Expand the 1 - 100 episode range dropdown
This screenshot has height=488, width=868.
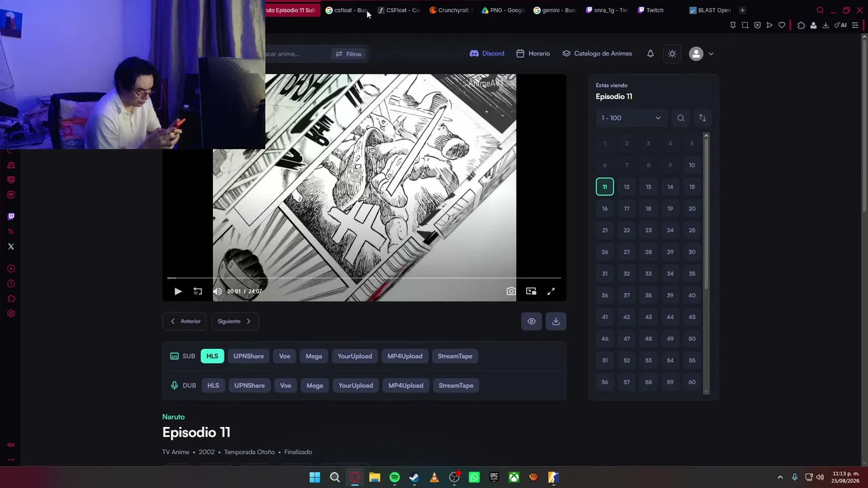coord(631,118)
